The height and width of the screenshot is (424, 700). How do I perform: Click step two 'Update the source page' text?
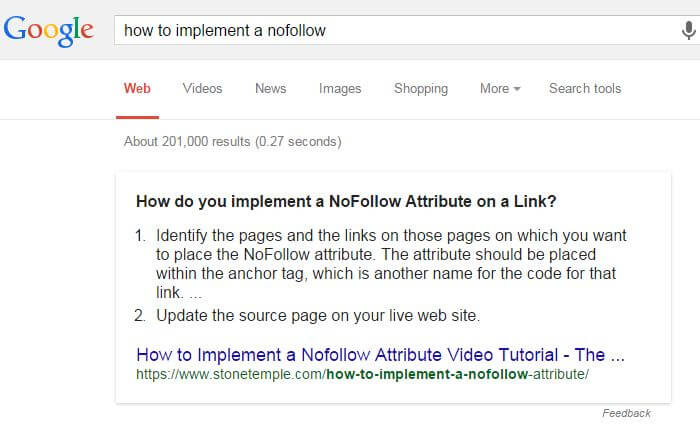(318, 316)
